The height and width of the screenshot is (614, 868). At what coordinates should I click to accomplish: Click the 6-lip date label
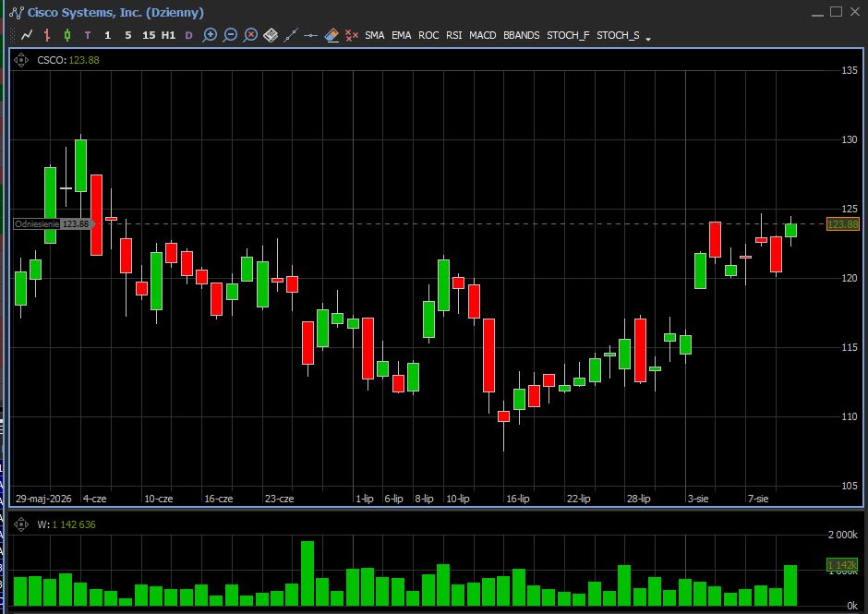click(x=393, y=499)
